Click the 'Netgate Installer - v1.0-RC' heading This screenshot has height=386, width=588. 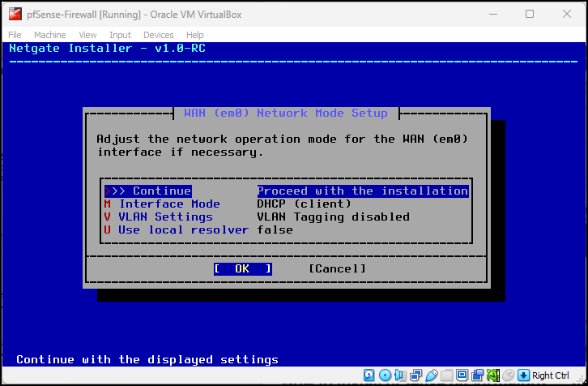click(107, 48)
